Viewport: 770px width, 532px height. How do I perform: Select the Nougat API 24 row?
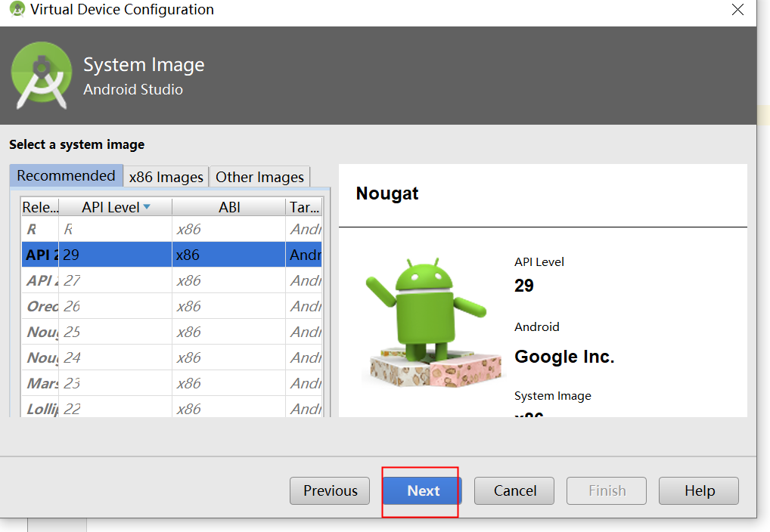coord(172,357)
